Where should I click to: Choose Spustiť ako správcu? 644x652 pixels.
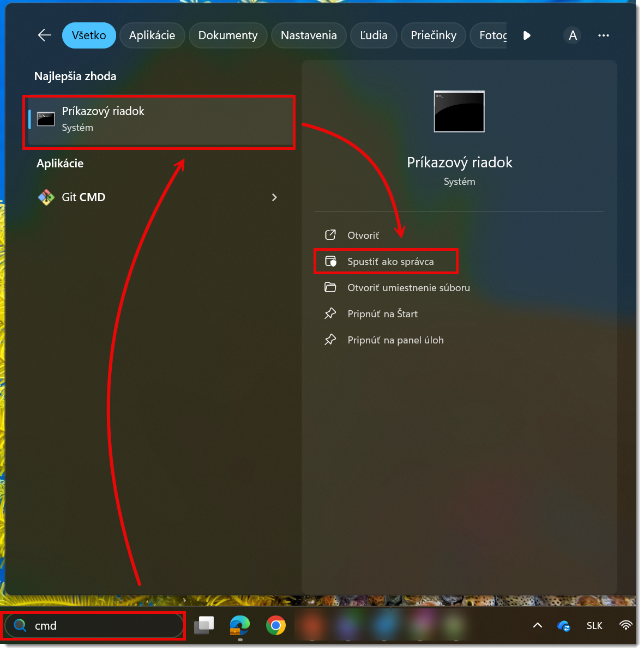(x=390, y=262)
